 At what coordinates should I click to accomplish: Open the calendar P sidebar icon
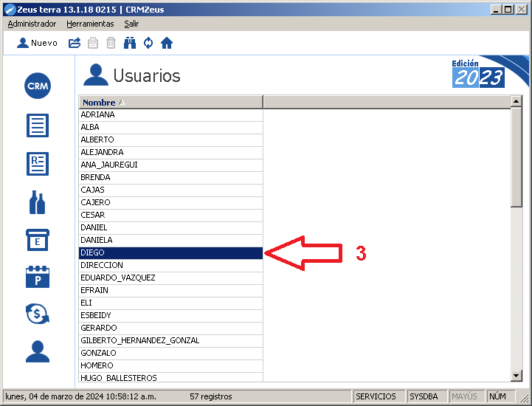coord(38,277)
